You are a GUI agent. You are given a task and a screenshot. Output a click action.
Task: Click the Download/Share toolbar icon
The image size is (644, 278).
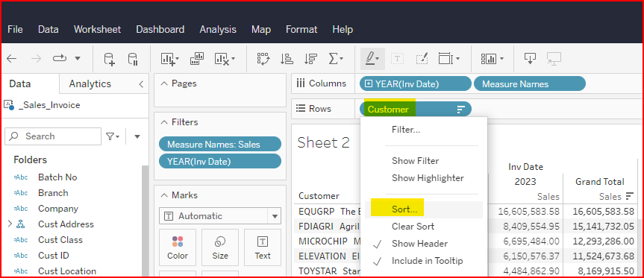[x=530, y=59]
